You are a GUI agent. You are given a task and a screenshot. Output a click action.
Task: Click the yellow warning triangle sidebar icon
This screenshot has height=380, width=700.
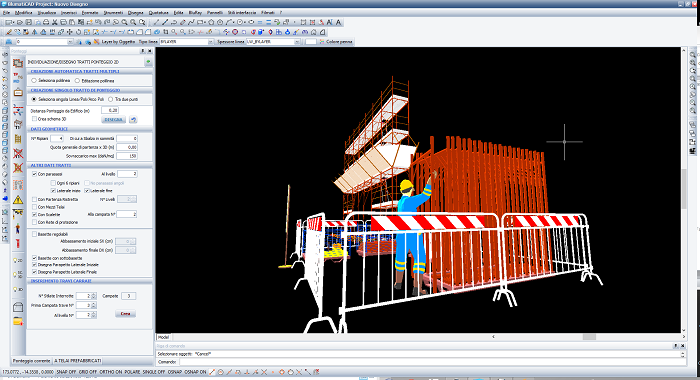point(18,200)
